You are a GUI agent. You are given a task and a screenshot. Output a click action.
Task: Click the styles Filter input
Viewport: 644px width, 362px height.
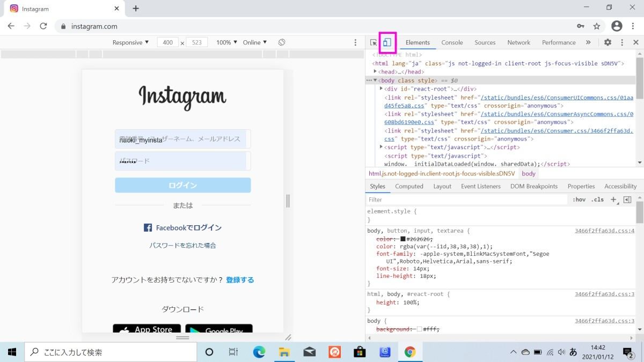pos(466,200)
